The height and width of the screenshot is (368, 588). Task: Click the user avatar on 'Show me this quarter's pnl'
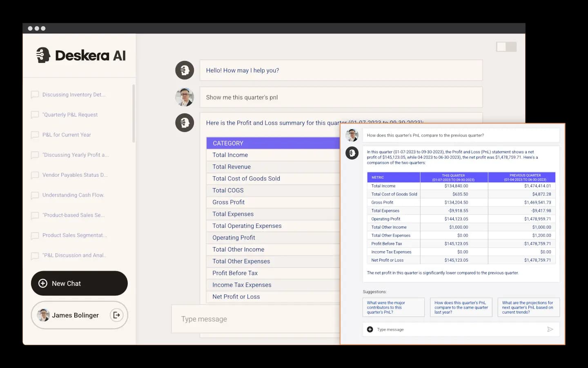click(185, 97)
